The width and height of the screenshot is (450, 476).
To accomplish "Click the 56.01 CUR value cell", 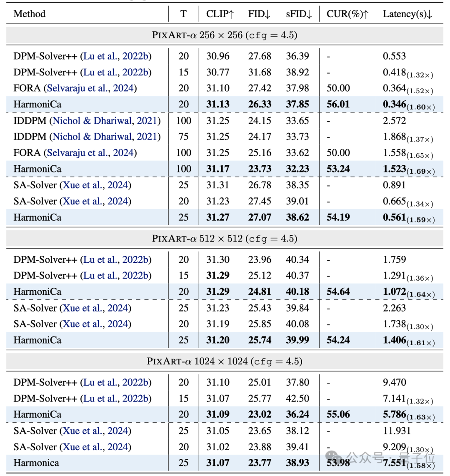I will pyautogui.click(x=338, y=104).
